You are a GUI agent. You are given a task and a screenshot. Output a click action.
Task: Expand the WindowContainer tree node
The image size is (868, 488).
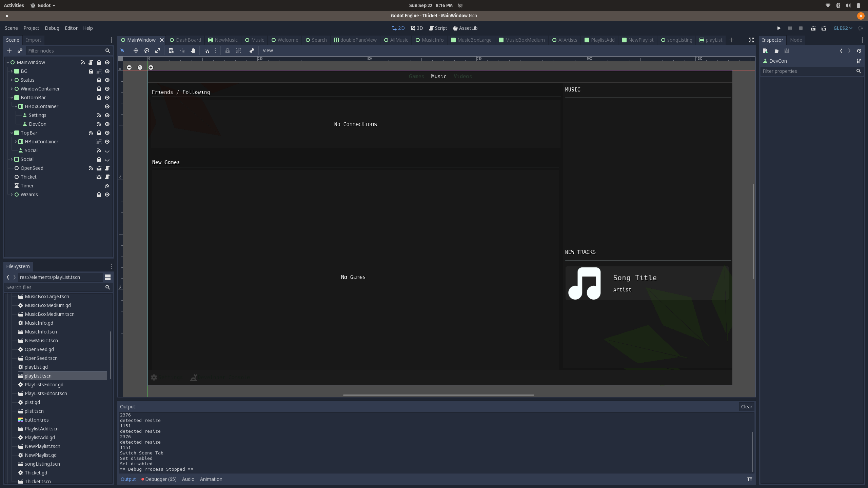[x=12, y=89]
